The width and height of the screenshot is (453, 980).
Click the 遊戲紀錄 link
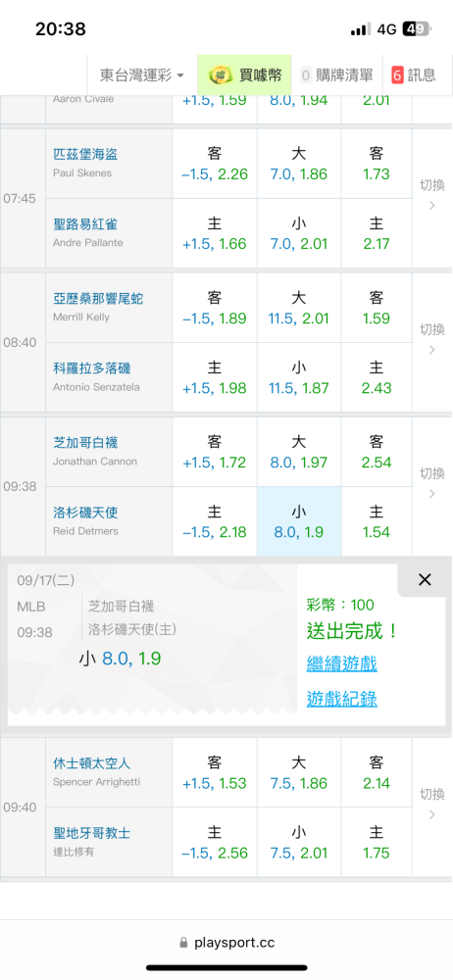341,700
